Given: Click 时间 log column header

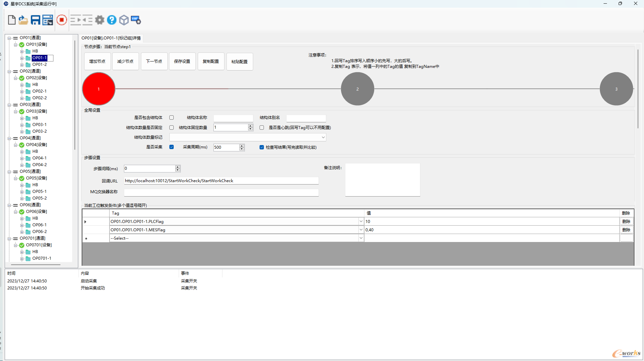Looking at the screenshot, I should coord(11,273).
